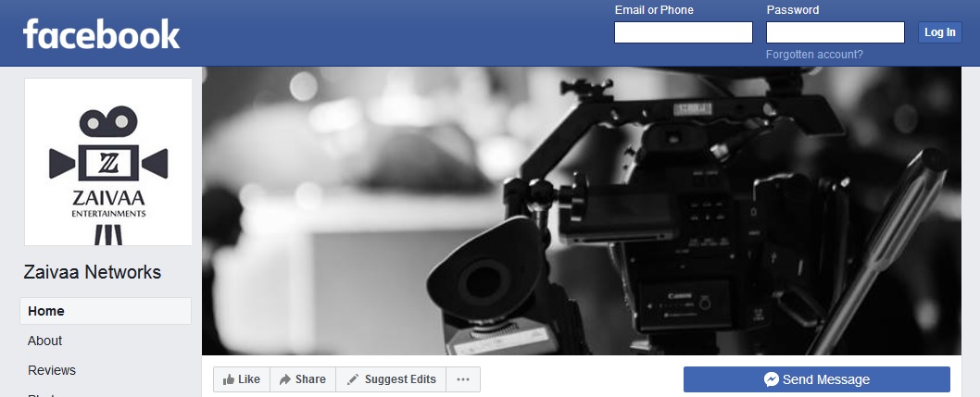
Task: Open the Zaivaa Entertainments profile picture
Action: pyautogui.click(x=108, y=162)
